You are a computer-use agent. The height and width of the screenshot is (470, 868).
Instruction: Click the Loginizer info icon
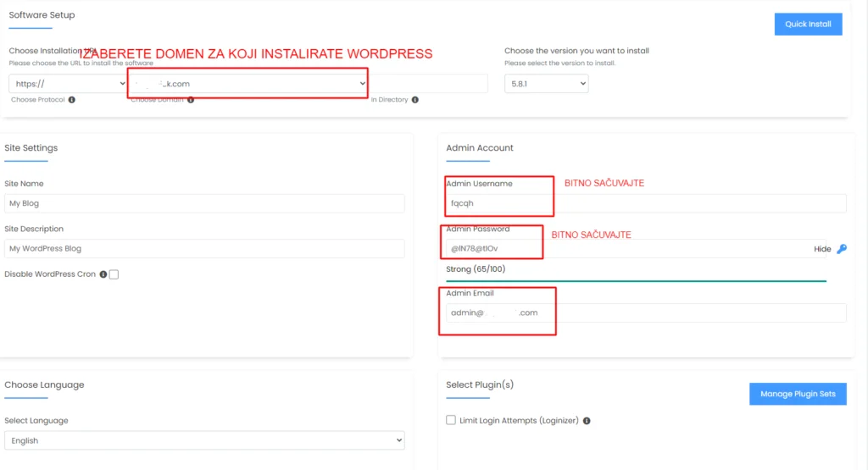coord(587,421)
